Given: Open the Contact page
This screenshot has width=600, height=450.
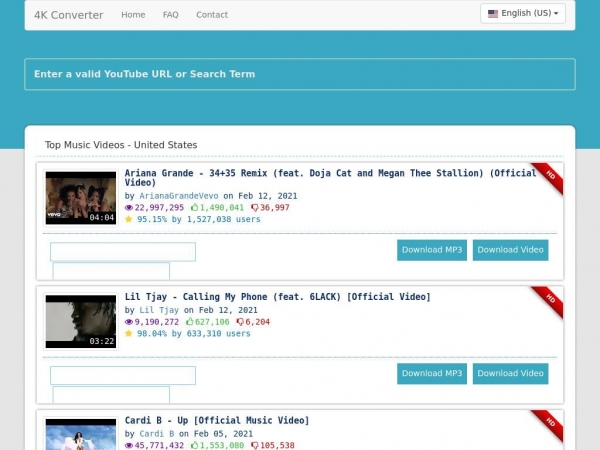Looking at the screenshot, I should pyautogui.click(x=212, y=15).
